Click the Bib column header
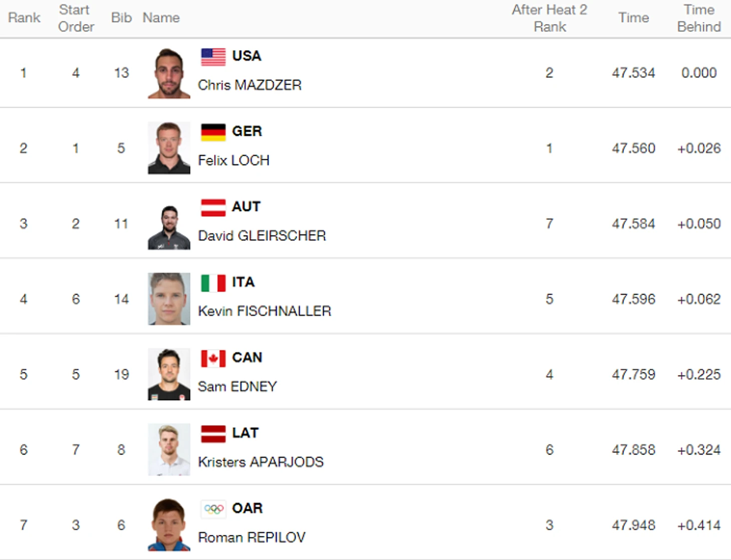 (121, 18)
